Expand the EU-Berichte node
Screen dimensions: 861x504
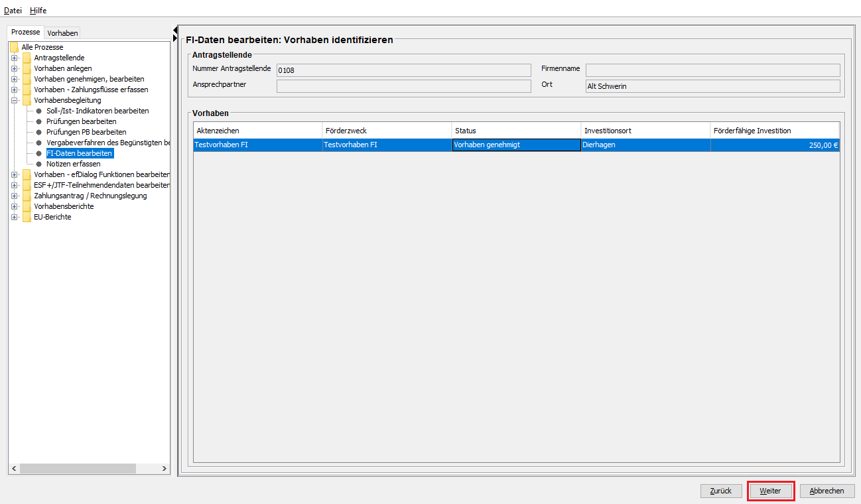click(14, 217)
